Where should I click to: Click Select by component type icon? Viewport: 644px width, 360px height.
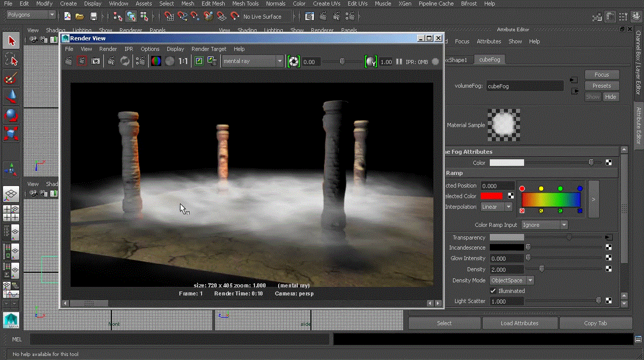click(144, 16)
